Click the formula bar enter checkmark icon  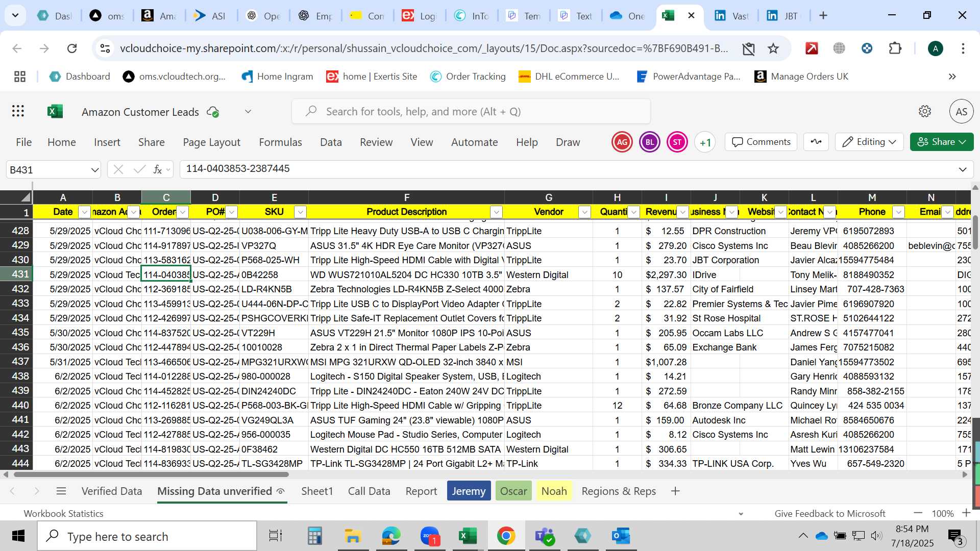139,169
